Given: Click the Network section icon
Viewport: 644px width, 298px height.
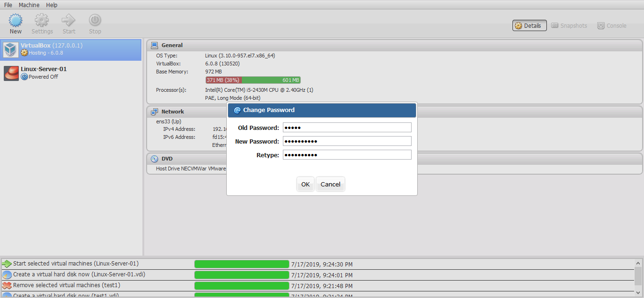Looking at the screenshot, I should 154,112.
